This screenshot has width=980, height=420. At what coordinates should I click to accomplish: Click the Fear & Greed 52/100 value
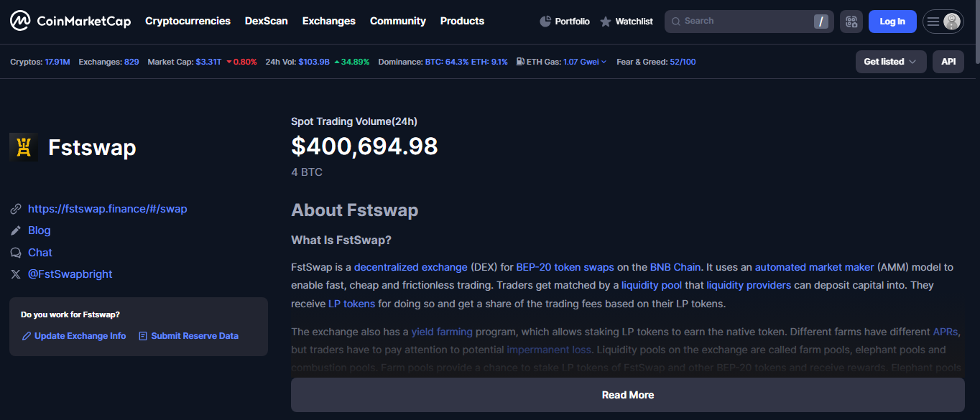(x=683, y=62)
